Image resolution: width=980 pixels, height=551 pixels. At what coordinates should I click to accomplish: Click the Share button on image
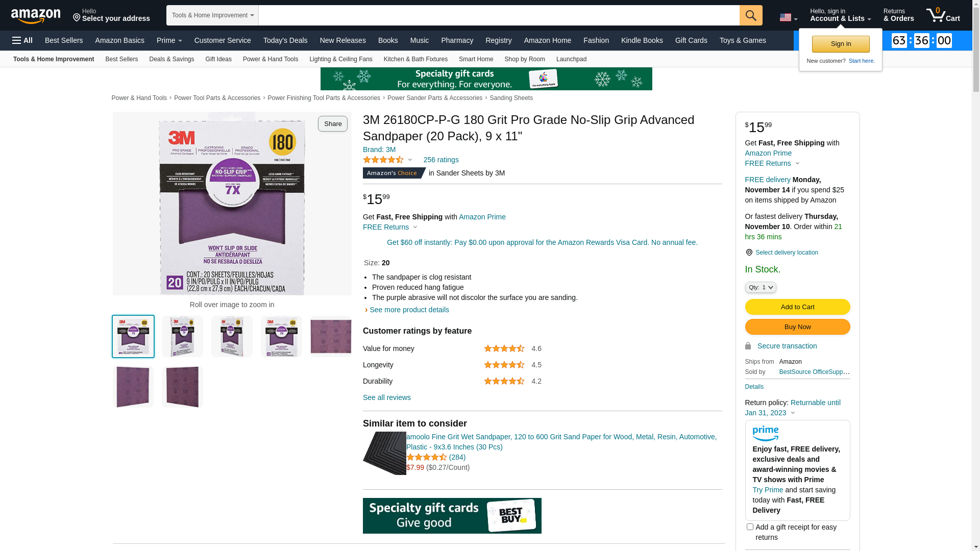(x=332, y=124)
